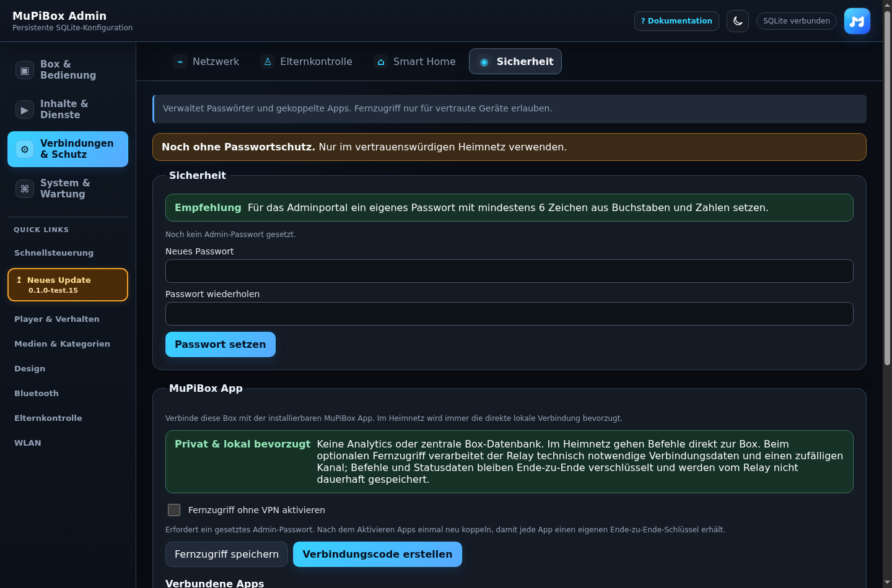The image size is (892, 588).
Task: Click the Smart Home house icon
Action: pyautogui.click(x=381, y=61)
